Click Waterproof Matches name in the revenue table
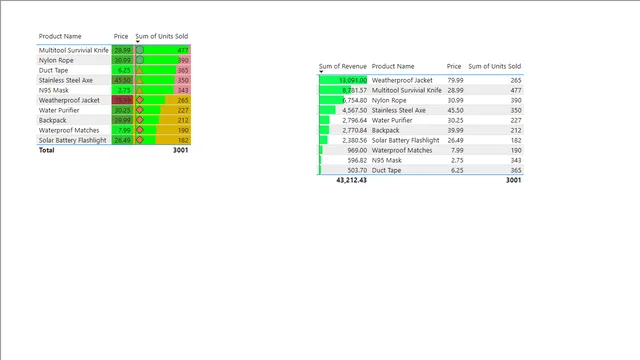The height and width of the screenshot is (360, 640). pos(402,150)
